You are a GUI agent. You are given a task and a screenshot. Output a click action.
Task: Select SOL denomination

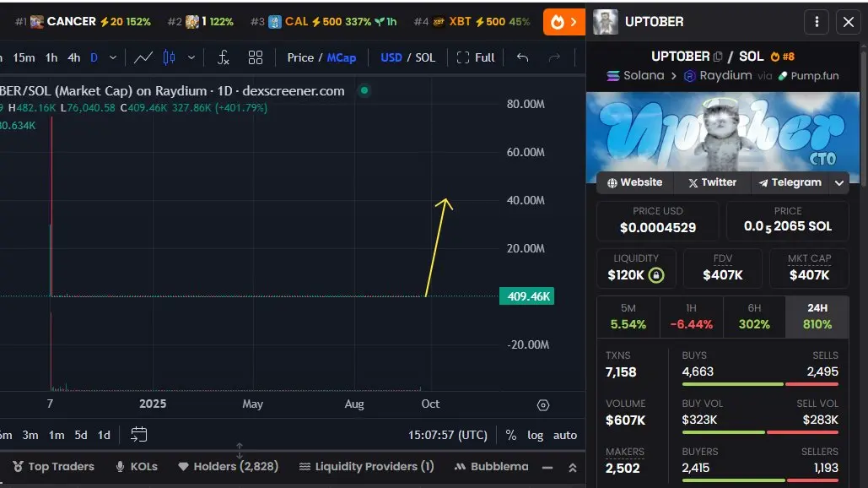pos(425,57)
